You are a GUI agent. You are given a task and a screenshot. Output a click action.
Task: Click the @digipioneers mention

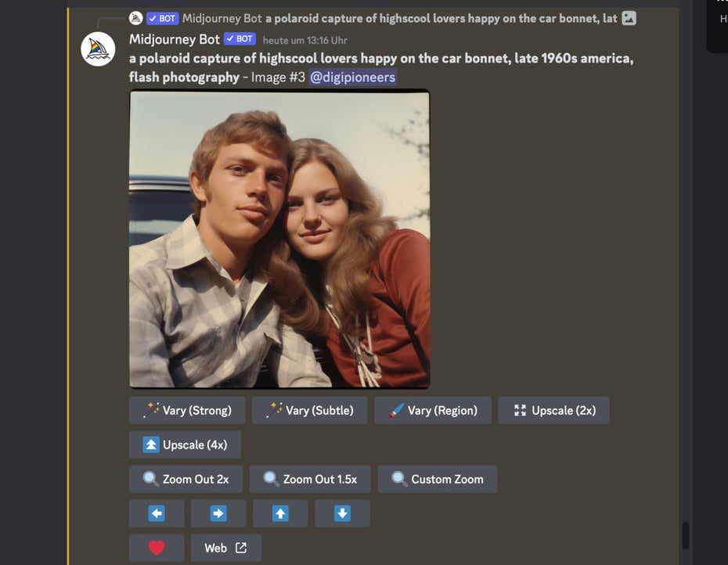coord(352,77)
